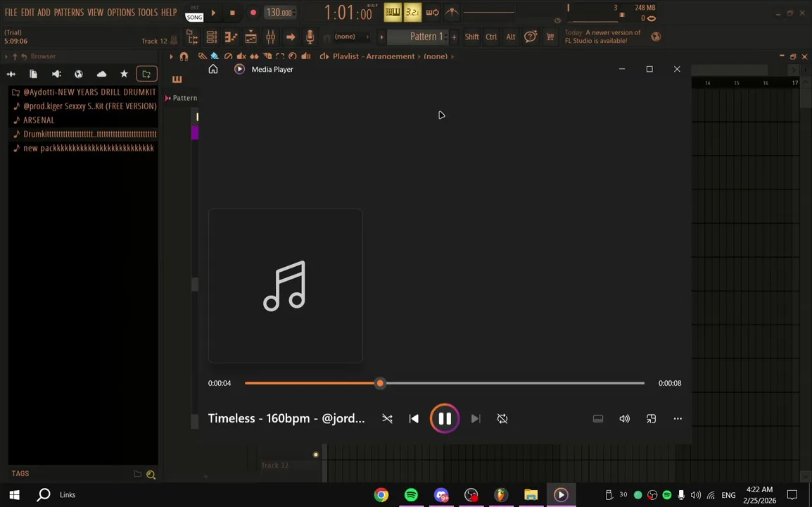Expand the browser panel arrow
Image resolution: width=812 pixels, height=507 pixels.
pyautogui.click(x=6, y=56)
